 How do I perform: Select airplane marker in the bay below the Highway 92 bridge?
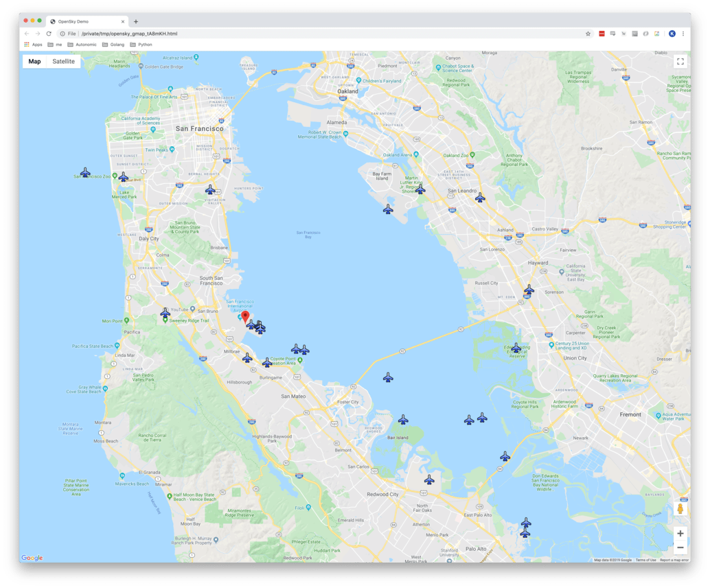tap(388, 377)
